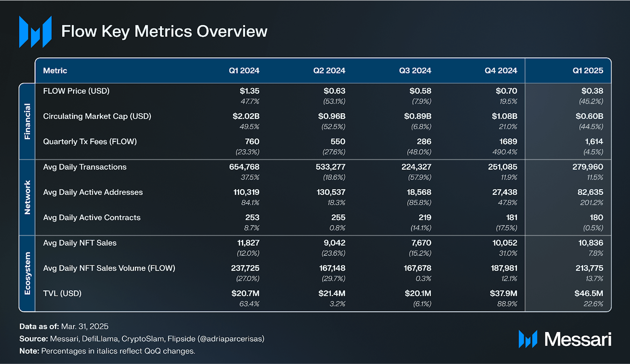
Task: Click the 'Avg Daily Transactions' row label
Action: click(85, 167)
